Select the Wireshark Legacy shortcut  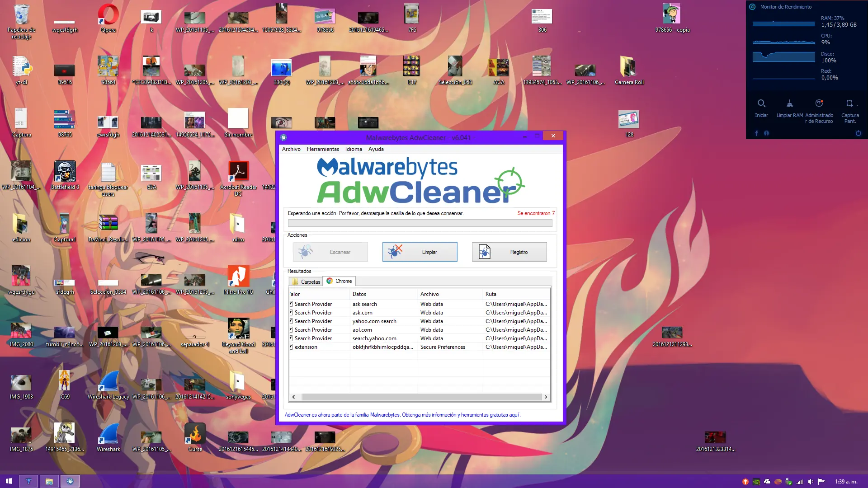108,385
